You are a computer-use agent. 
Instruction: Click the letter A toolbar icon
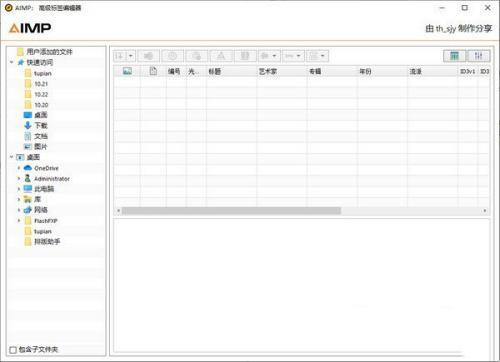[221, 56]
